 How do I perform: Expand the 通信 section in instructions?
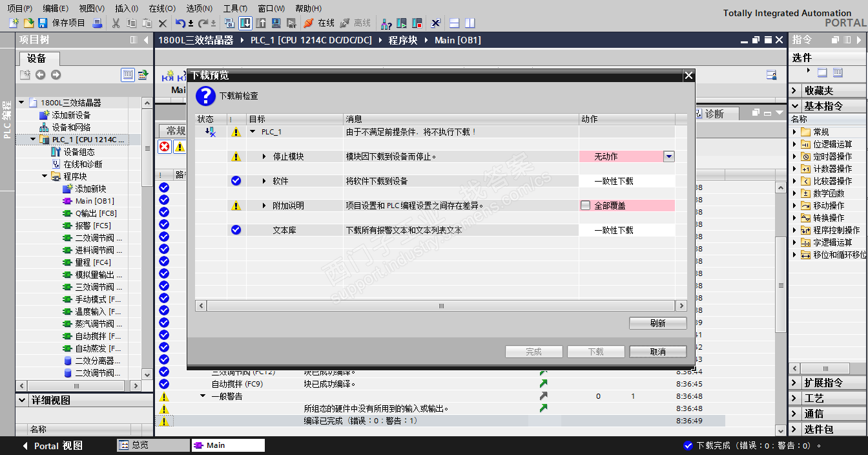pyautogui.click(x=795, y=414)
